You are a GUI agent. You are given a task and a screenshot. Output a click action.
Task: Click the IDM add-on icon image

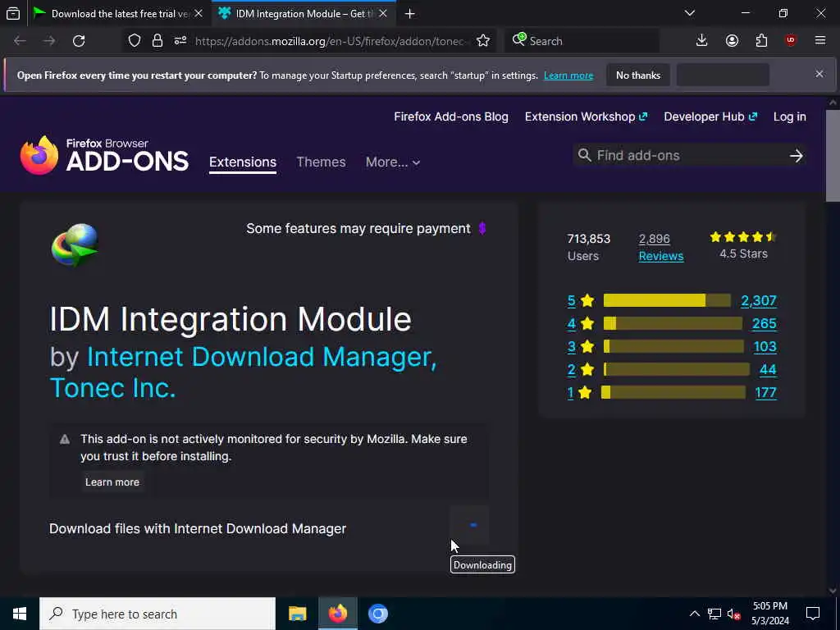pyautogui.click(x=75, y=244)
